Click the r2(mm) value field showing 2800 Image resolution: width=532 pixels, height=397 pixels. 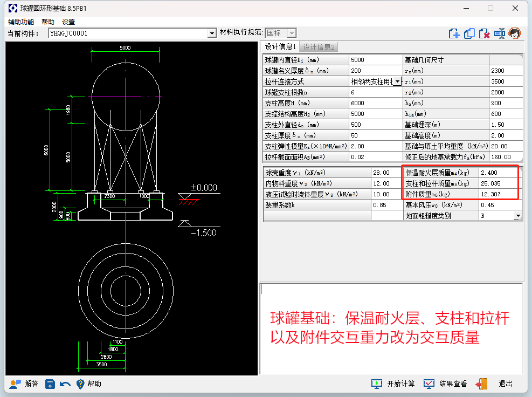click(506, 92)
